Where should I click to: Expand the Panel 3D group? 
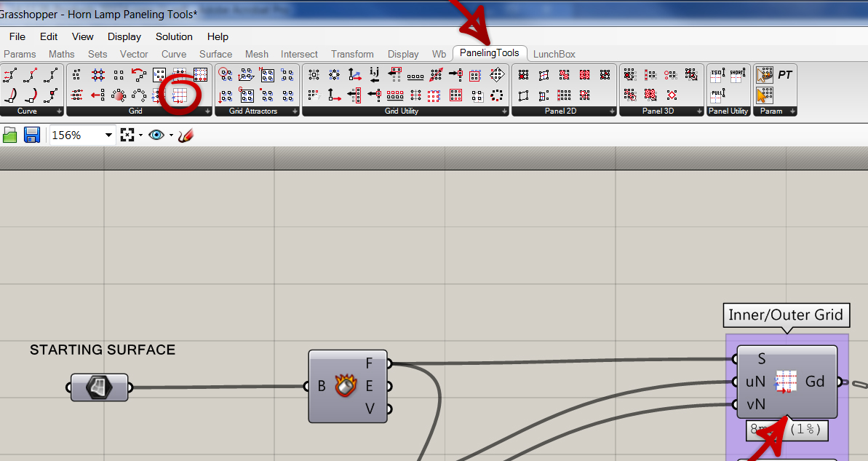699,111
